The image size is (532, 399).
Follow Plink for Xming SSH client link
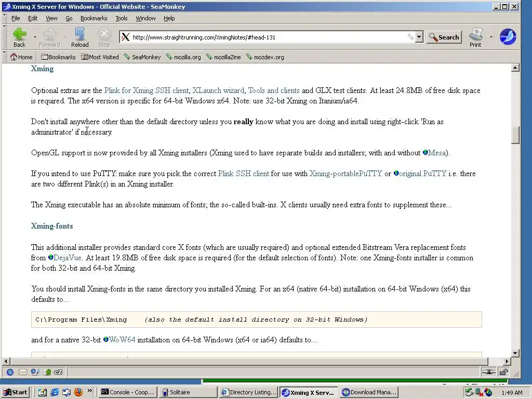tap(146, 90)
